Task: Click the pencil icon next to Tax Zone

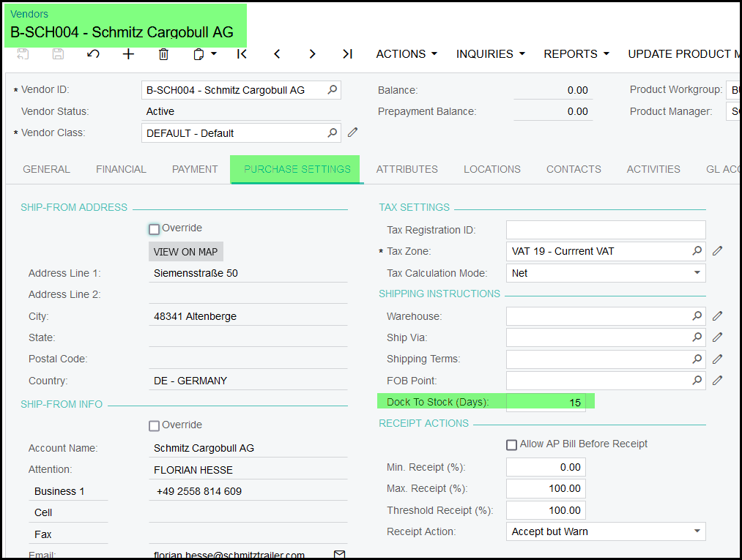Action: [x=717, y=251]
